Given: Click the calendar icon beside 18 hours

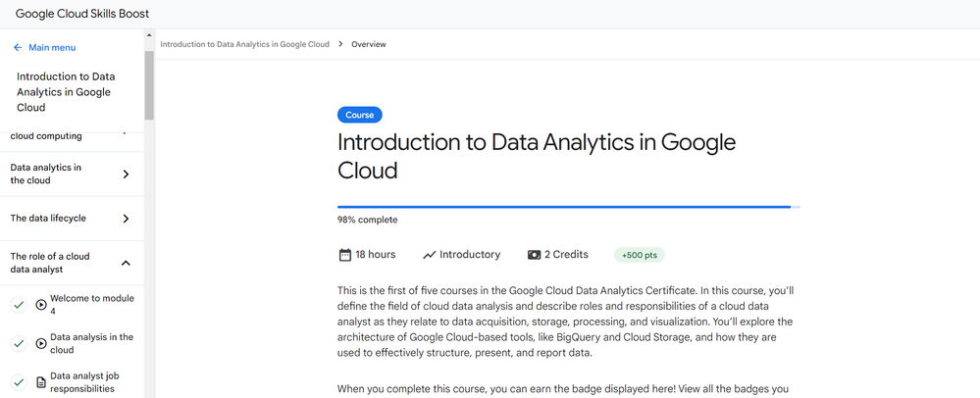Looking at the screenshot, I should coord(344,255).
